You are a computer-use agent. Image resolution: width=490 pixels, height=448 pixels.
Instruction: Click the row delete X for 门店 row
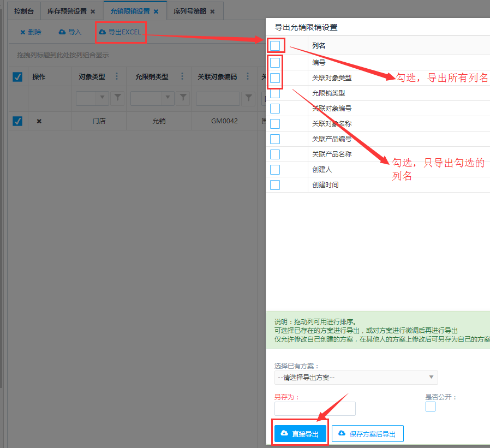coord(39,121)
